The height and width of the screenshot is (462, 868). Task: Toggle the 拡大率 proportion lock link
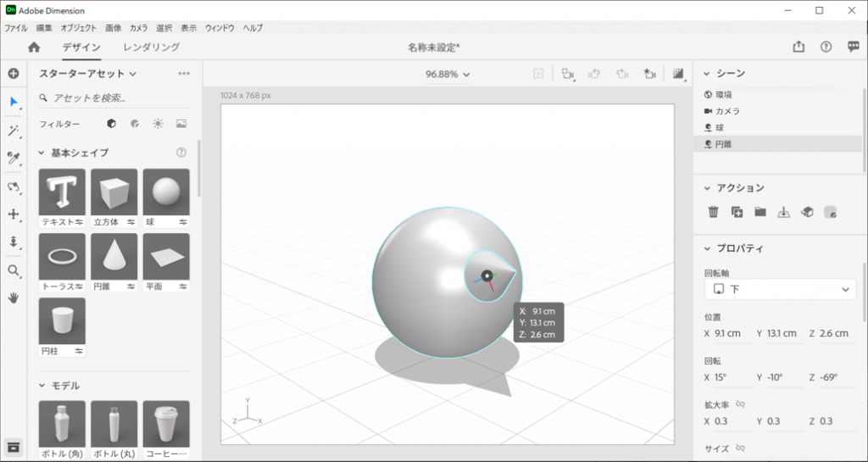740,404
